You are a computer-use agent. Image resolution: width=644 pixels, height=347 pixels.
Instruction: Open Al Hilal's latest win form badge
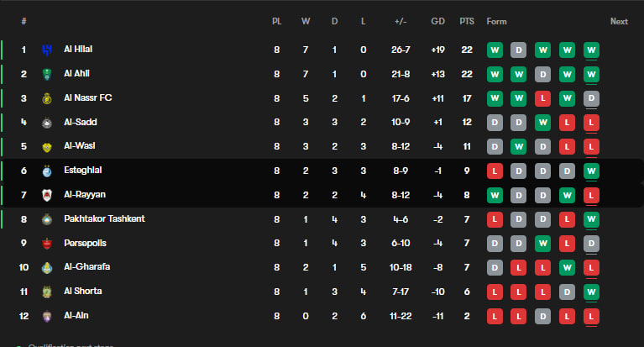click(x=591, y=50)
